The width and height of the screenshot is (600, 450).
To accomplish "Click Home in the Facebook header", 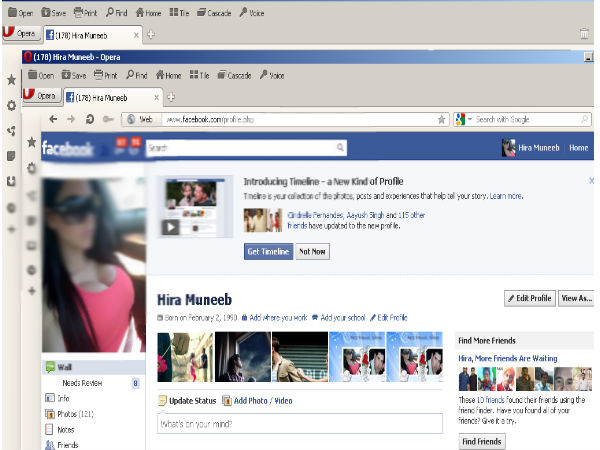I will [578, 148].
